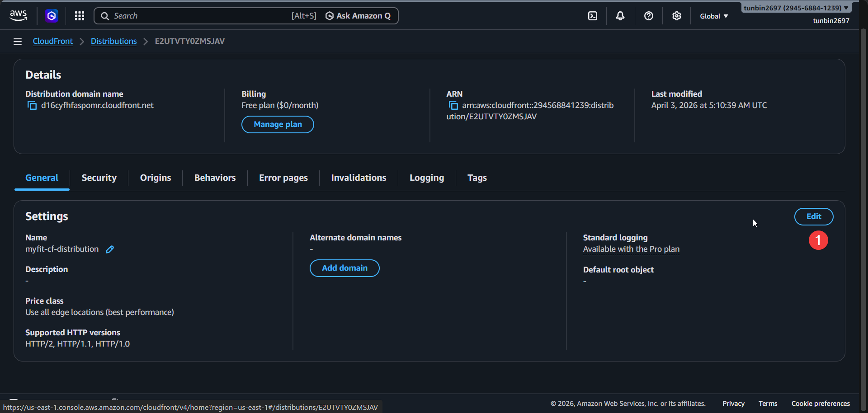This screenshot has width=868, height=413.
Task: Copy the distribution domain name
Action: tap(32, 105)
